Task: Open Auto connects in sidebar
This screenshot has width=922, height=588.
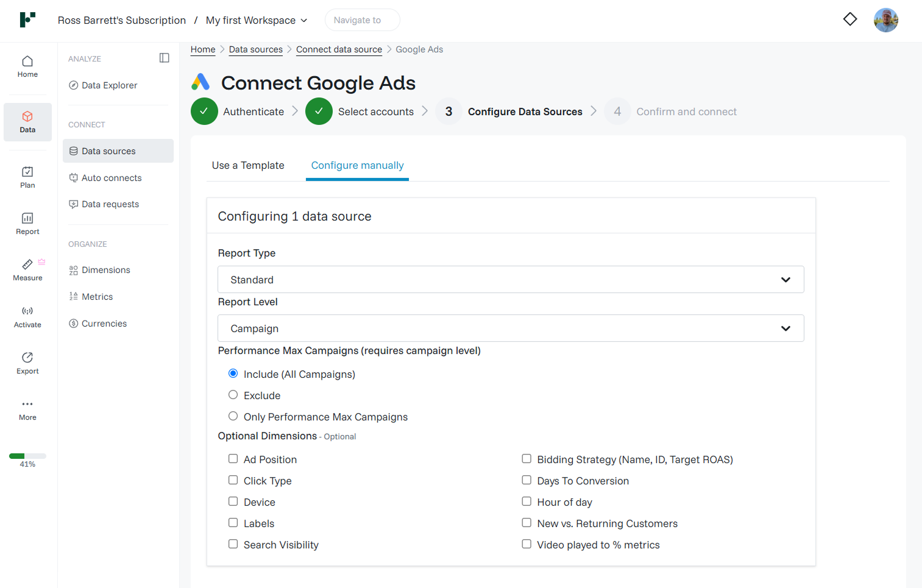Action: pos(118,178)
